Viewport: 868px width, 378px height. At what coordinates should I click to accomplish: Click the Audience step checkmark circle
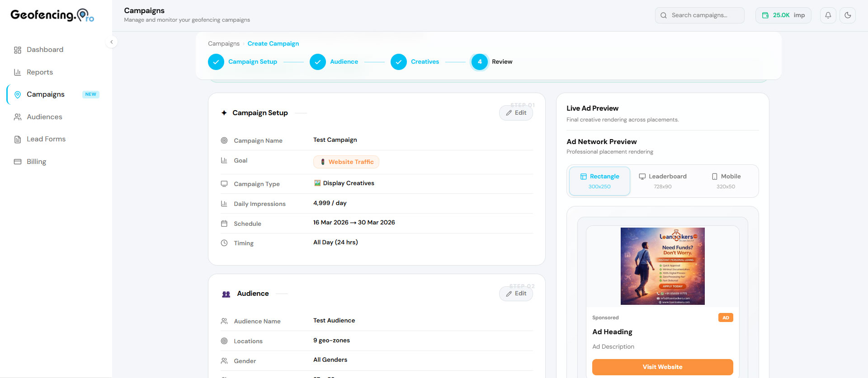[x=318, y=62]
